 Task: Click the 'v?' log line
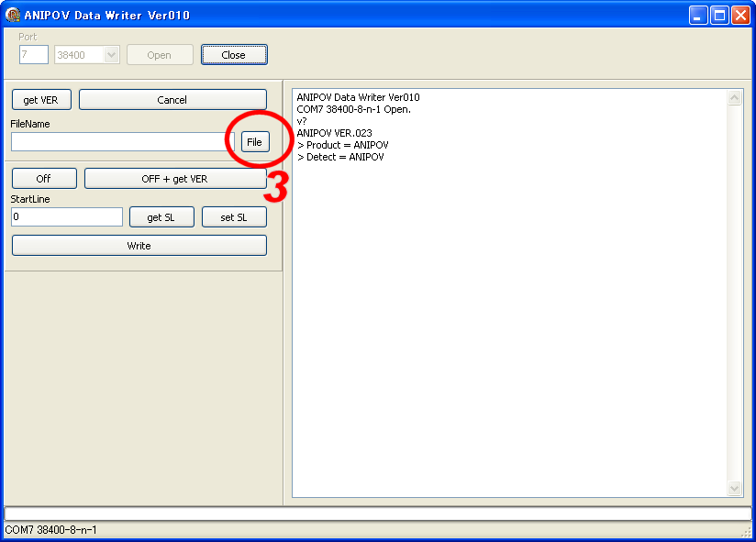(x=302, y=121)
